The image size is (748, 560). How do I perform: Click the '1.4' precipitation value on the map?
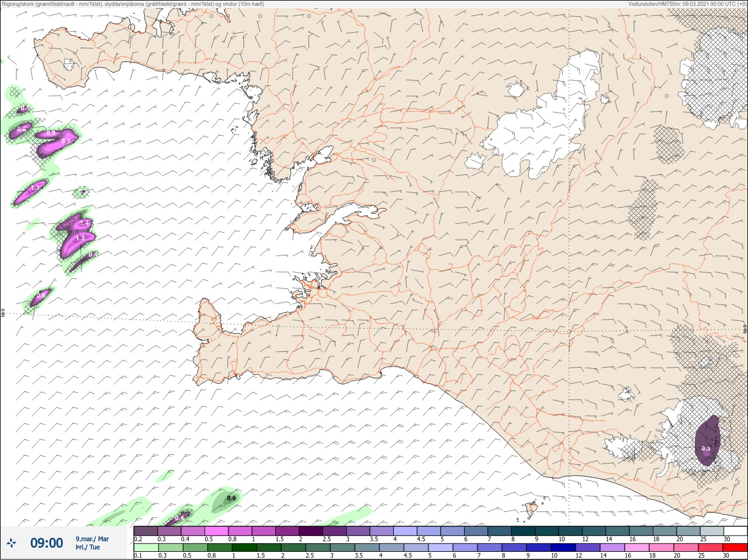click(x=84, y=223)
